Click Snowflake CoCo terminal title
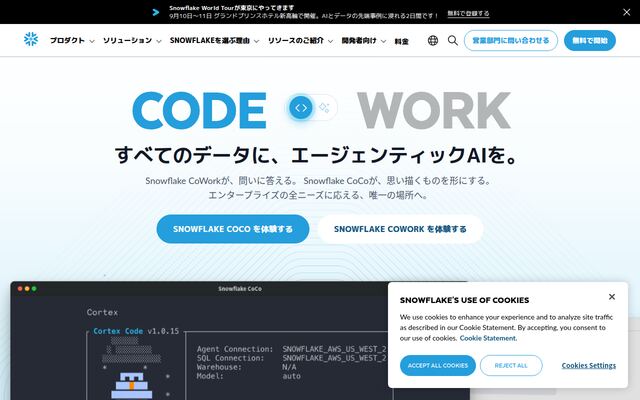The height and width of the screenshot is (400, 640). [x=240, y=289]
